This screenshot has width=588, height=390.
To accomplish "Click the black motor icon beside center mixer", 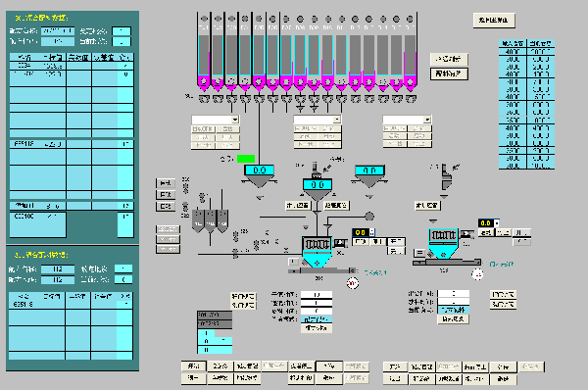I will click(339, 243).
